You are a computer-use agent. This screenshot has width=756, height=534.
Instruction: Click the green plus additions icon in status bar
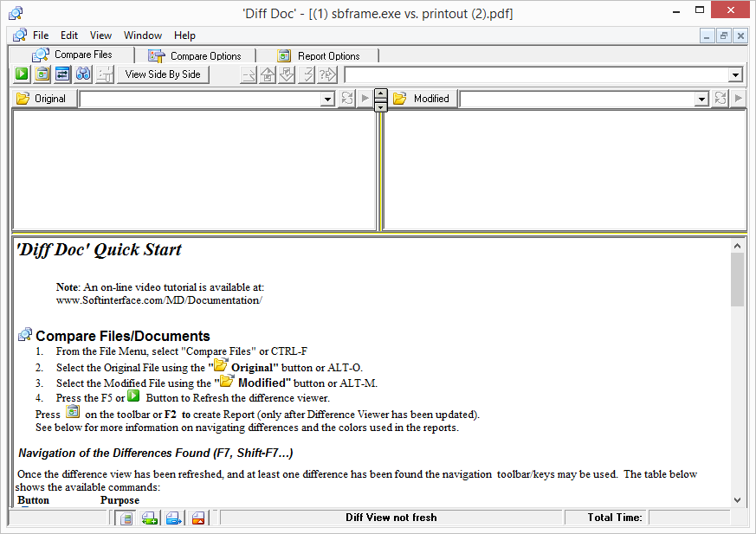pyautogui.click(x=150, y=518)
